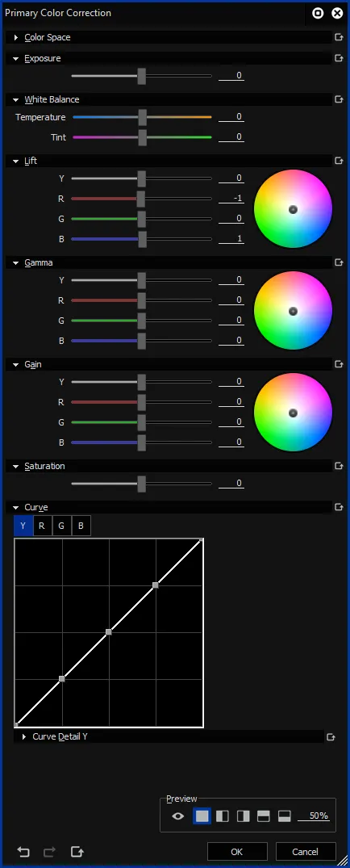
Task: Click the reset icon for Exposure section
Action: pos(339,58)
